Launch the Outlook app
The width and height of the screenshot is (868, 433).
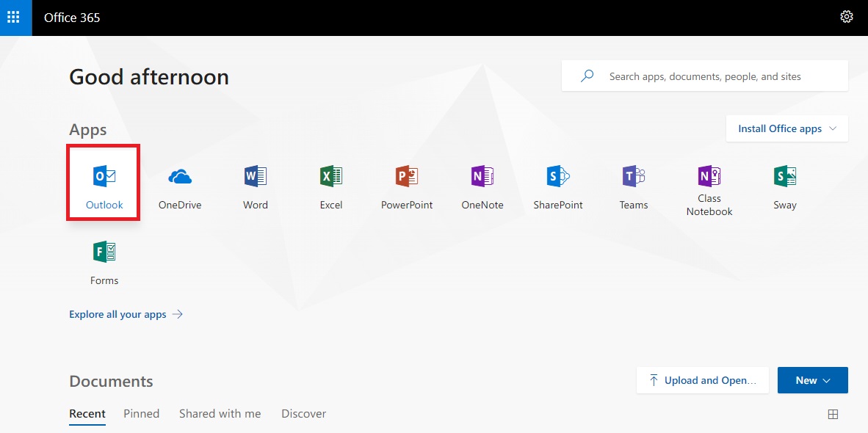[104, 183]
